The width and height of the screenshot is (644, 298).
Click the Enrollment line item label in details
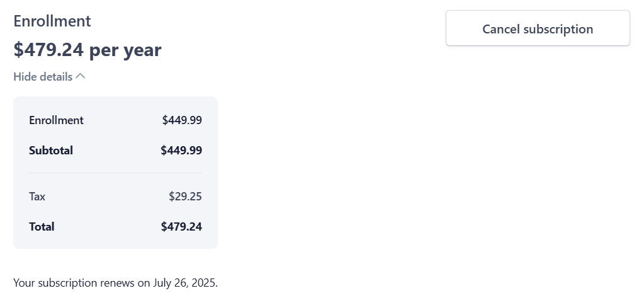[56, 120]
